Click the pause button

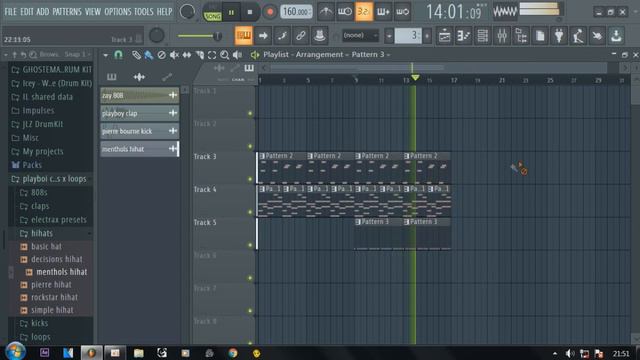[231, 12]
